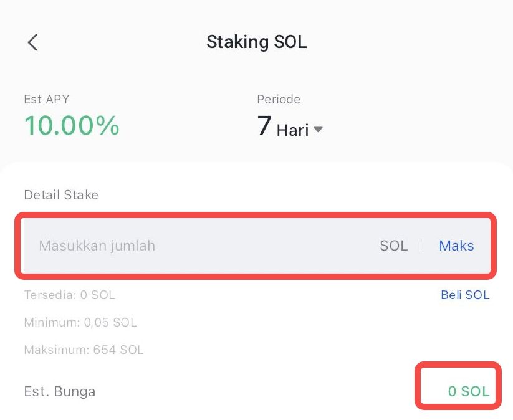Click the Detail Stake heading
This screenshot has width=513, height=420.
[60, 194]
